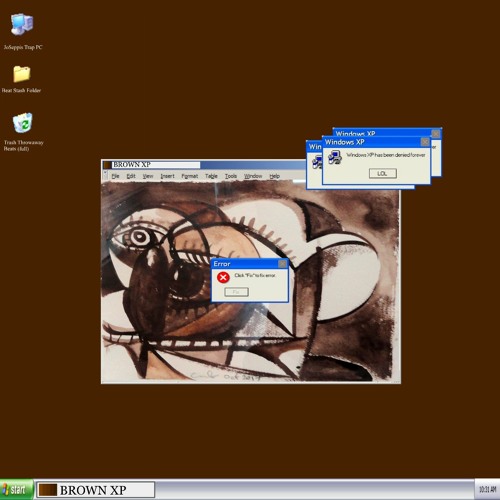The width and height of the screenshot is (500, 500).
Task: Click the Error dialog title bar
Action: (x=250, y=264)
